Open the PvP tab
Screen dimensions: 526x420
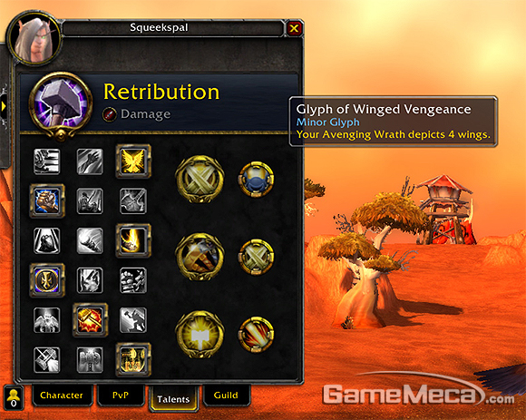tap(121, 396)
